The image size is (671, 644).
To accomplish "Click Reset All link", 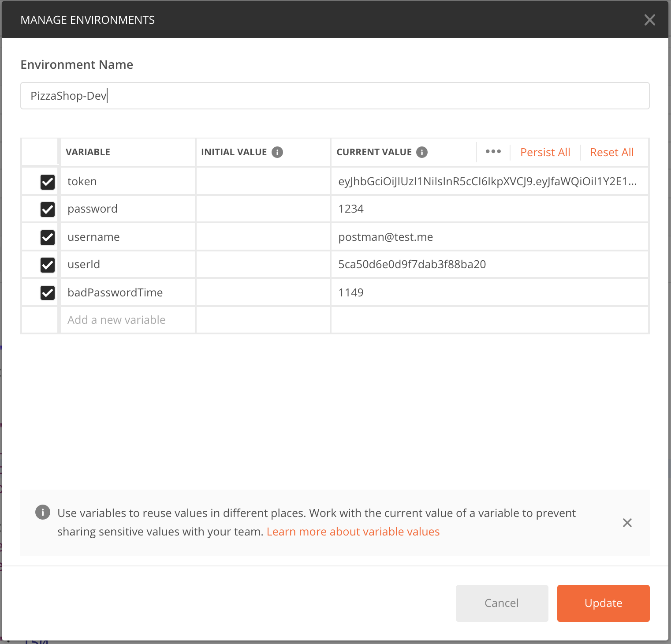I will tap(612, 152).
